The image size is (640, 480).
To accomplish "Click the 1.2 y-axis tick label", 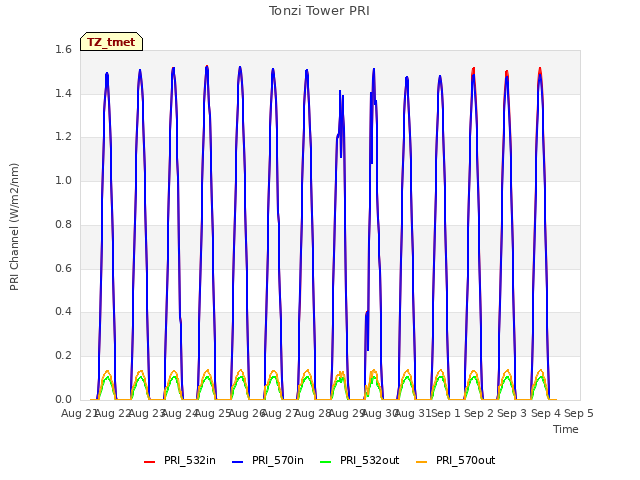I will coord(63,137).
